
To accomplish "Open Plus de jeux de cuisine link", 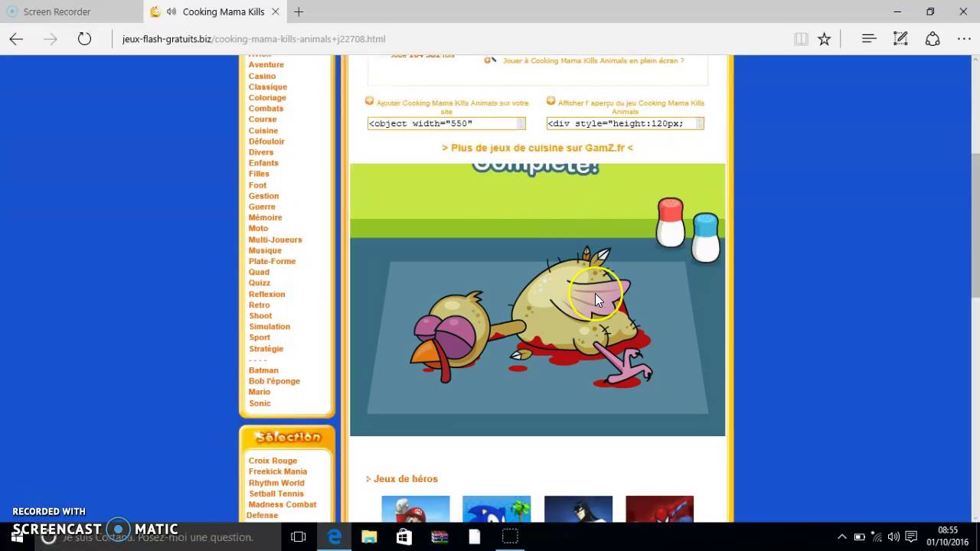I will point(537,148).
